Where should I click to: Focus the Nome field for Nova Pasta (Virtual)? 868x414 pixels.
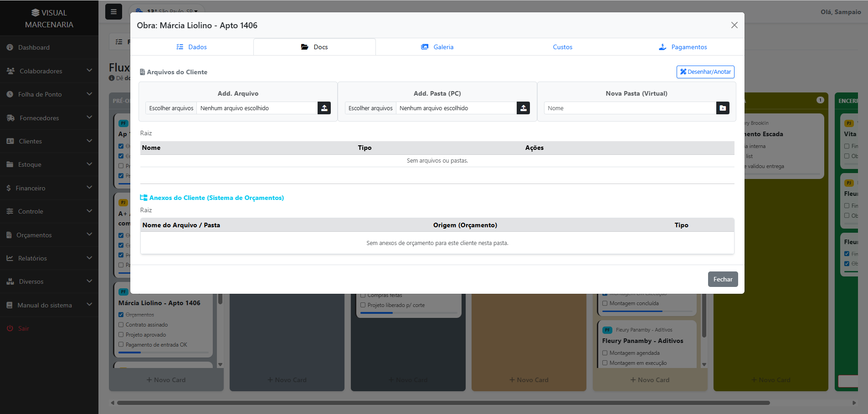[x=630, y=108]
